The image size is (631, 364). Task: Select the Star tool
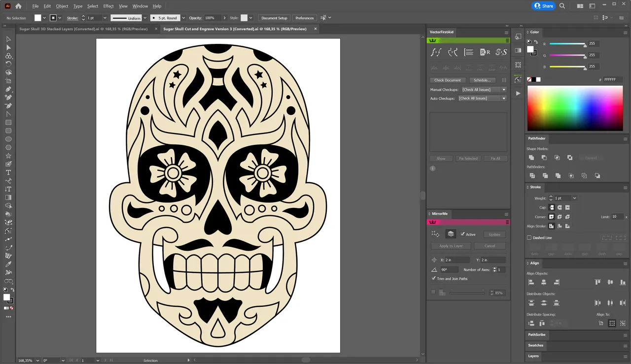point(8,156)
